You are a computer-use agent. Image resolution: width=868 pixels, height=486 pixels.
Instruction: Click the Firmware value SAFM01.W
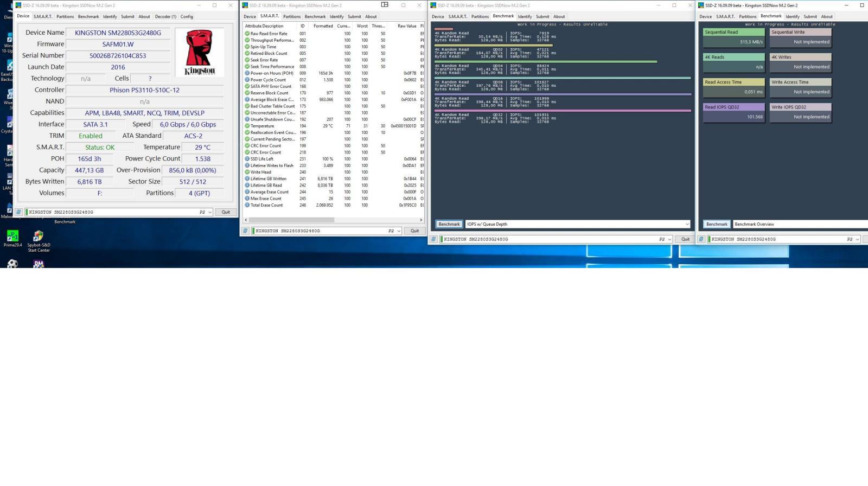tap(118, 44)
